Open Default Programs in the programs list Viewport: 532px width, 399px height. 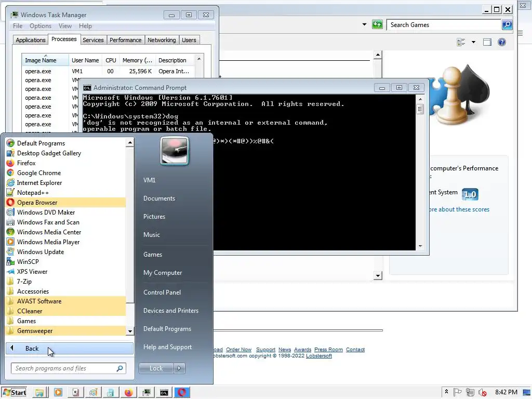point(65,143)
